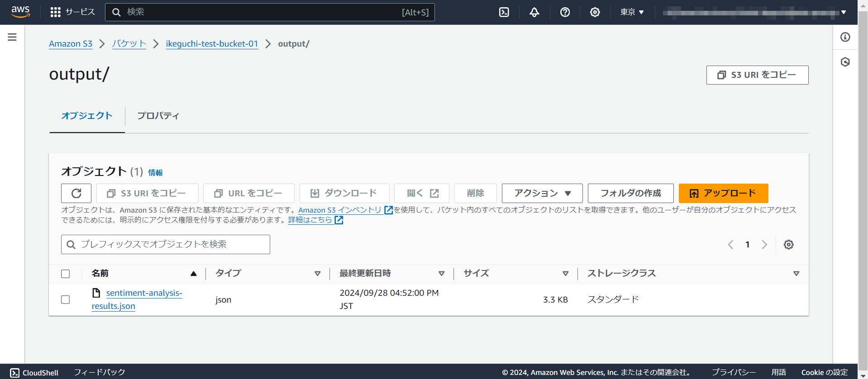Open table preferences gear icon

(789, 245)
